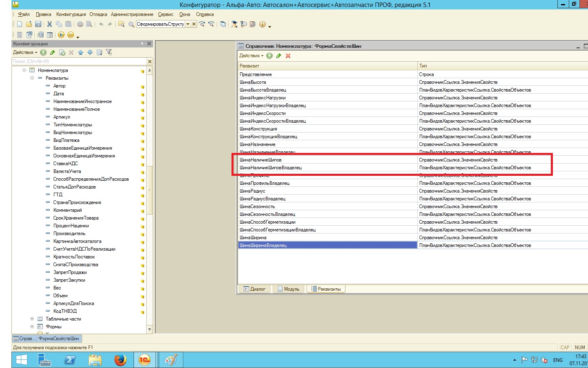Open the Правка menu
The height and width of the screenshot is (368, 588).
[x=43, y=14]
